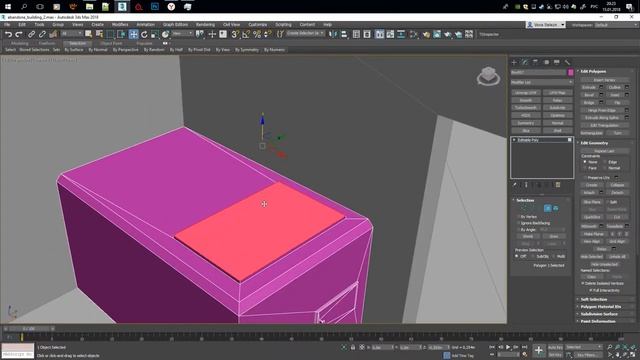
Task: Expand Subdivision Surface rollout
Action: click(x=605, y=314)
